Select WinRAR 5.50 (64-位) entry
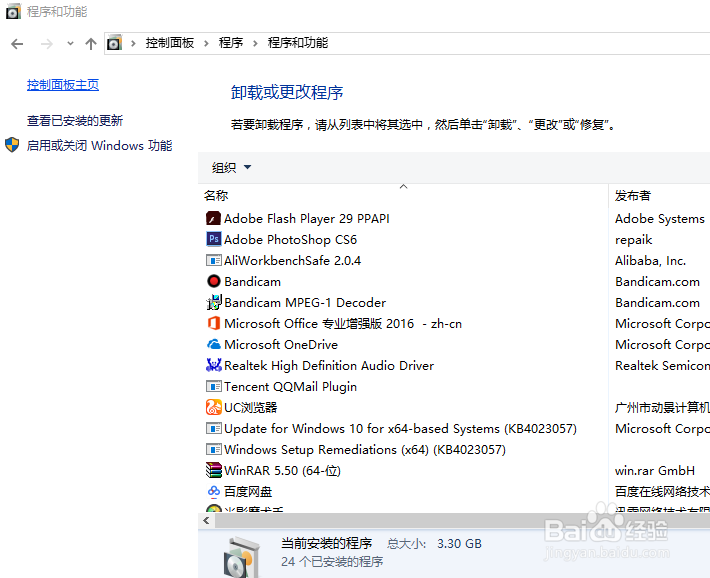The image size is (710, 578). pyautogui.click(x=282, y=470)
